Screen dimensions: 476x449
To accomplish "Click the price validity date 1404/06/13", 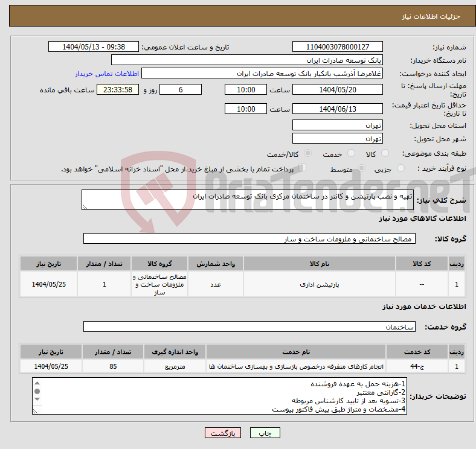I will point(337,109).
